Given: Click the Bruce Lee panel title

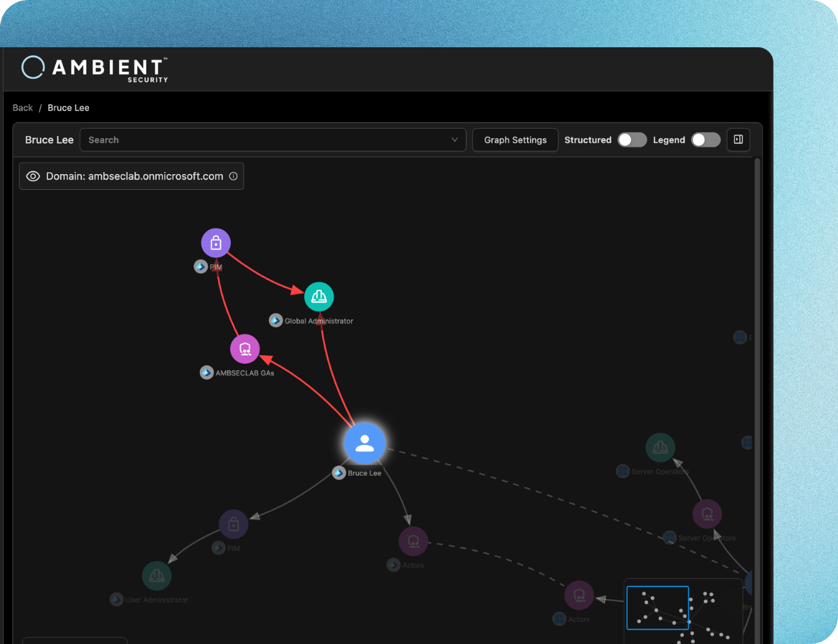Looking at the screenshot, I should 49,140.
